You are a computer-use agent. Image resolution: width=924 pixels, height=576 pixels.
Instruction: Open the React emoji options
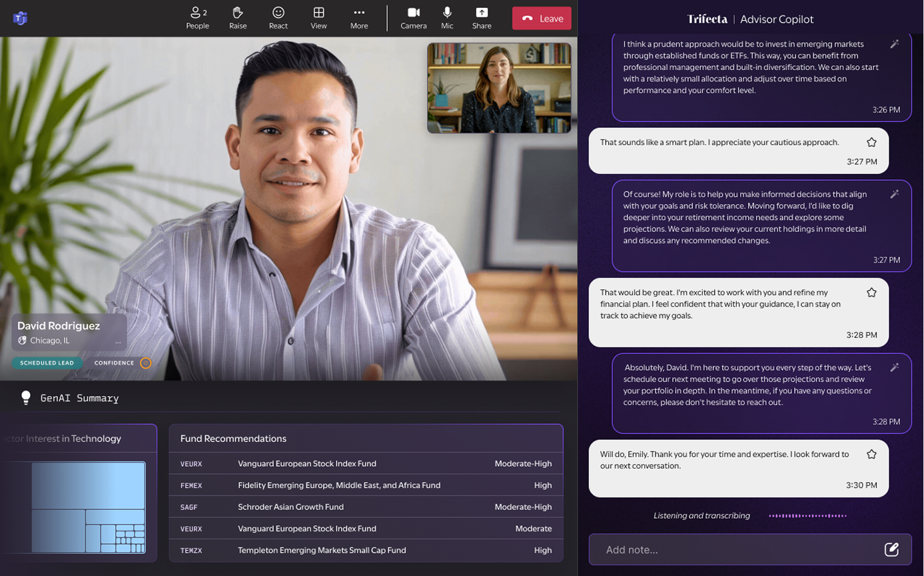[278, 18]
